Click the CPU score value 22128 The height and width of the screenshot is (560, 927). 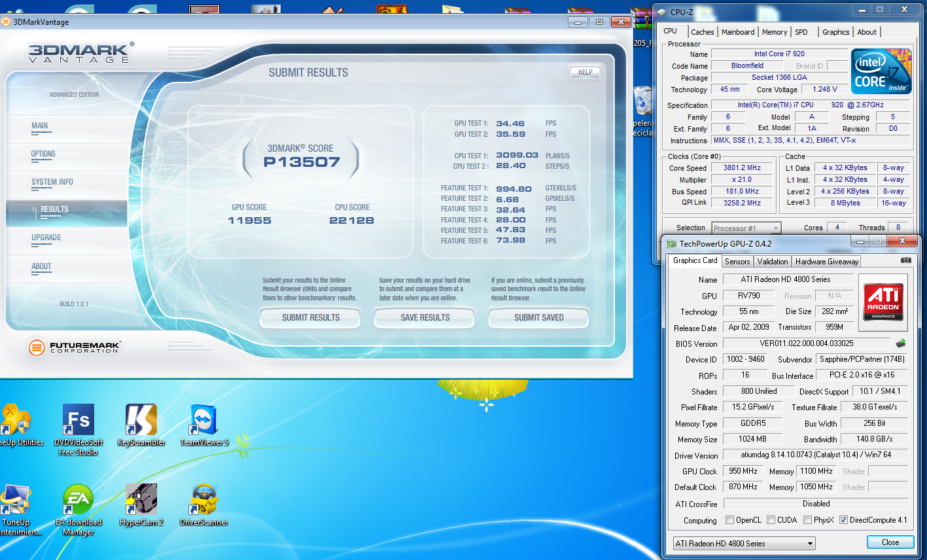pyautogui.click(x=351, y=220)
